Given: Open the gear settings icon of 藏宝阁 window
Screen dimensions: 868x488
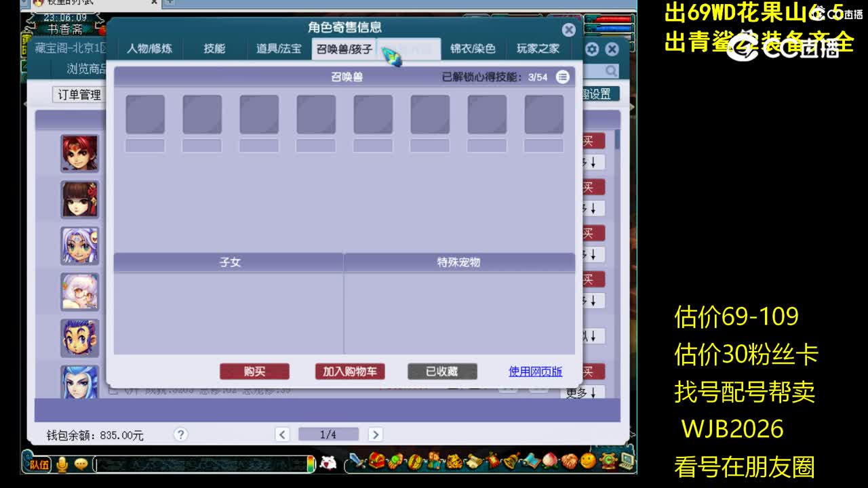Looking at the screenshot, I should click(592, 49).
